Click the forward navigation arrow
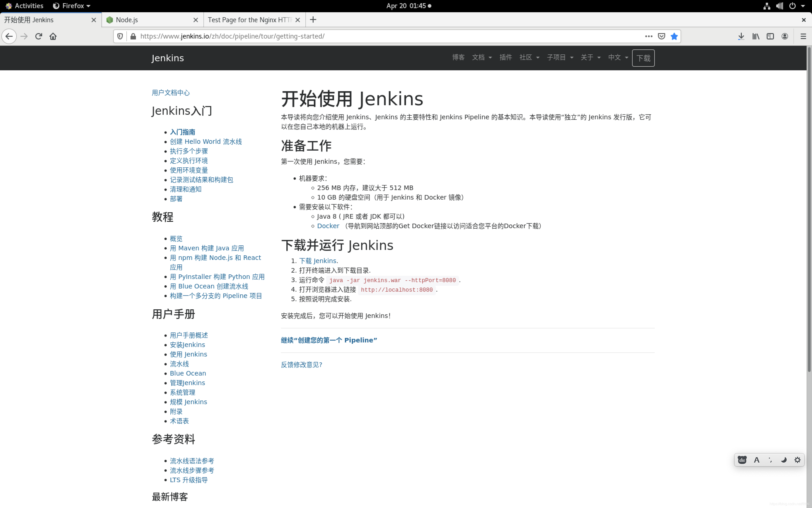This screenshot has width=812, height=508. click(24, 36)
